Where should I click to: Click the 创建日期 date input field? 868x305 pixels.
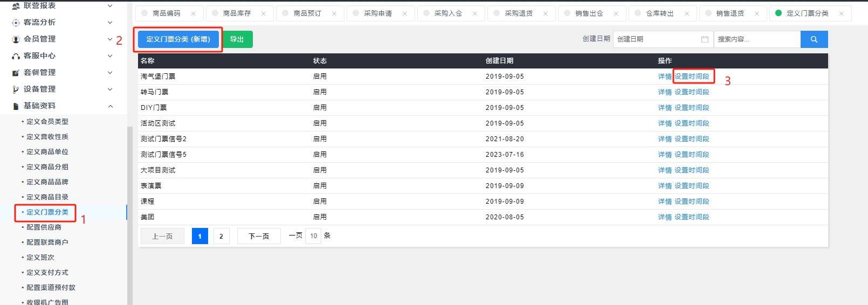coord(663,39)
